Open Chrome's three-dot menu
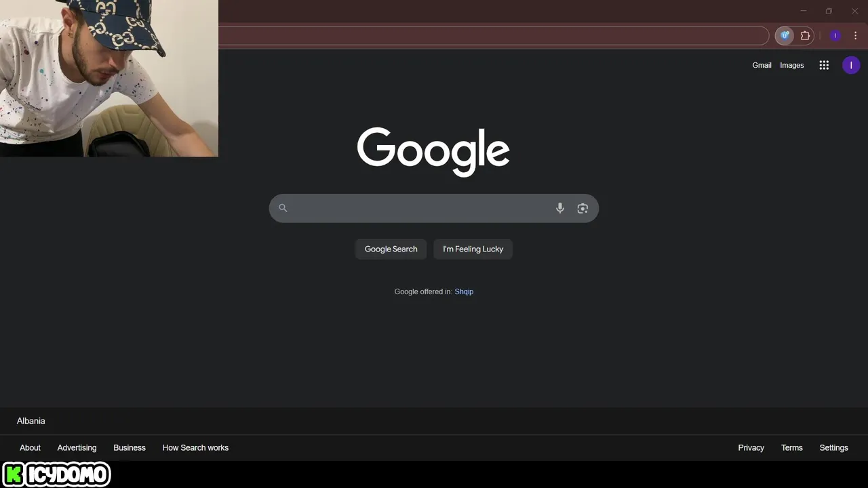 pos(855,36)
